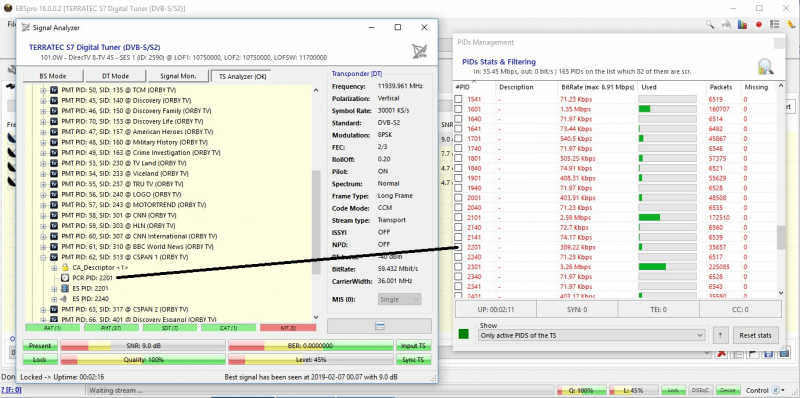Click TV icon of LOGO channel row
The width and height of the screenshot is (800, 398).
(54, 194)
